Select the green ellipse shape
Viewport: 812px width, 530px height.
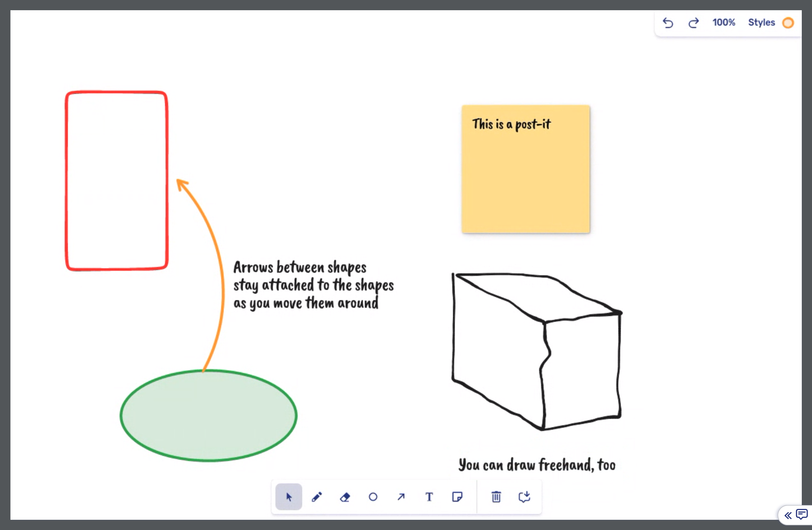click(208, 416)
